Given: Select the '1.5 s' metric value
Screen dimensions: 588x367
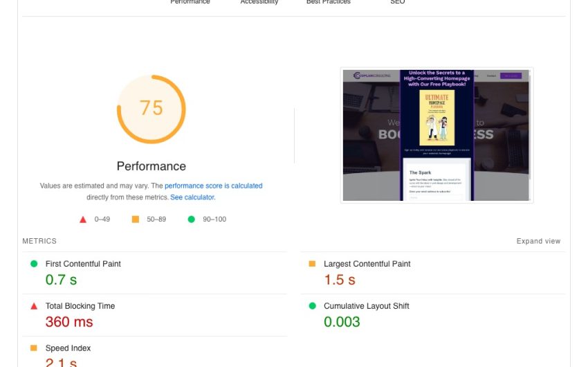Looking at the screenshot, I should point(340,280).
